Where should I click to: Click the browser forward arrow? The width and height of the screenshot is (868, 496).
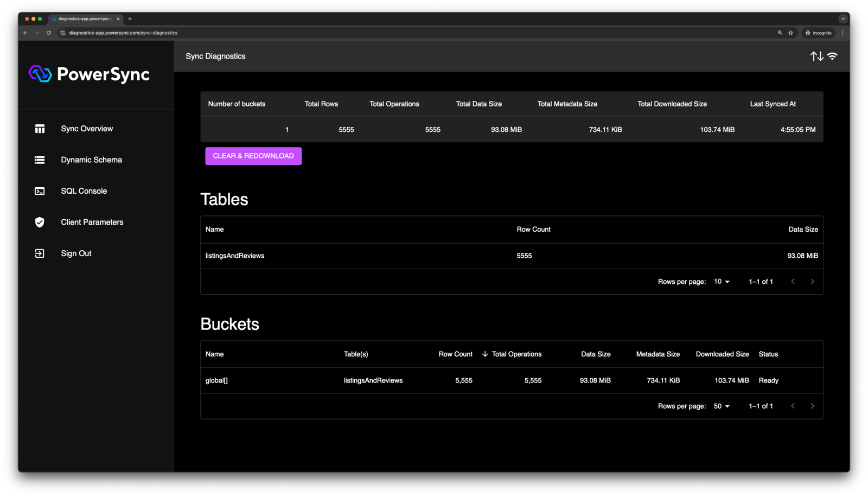[x=37, y=33]
